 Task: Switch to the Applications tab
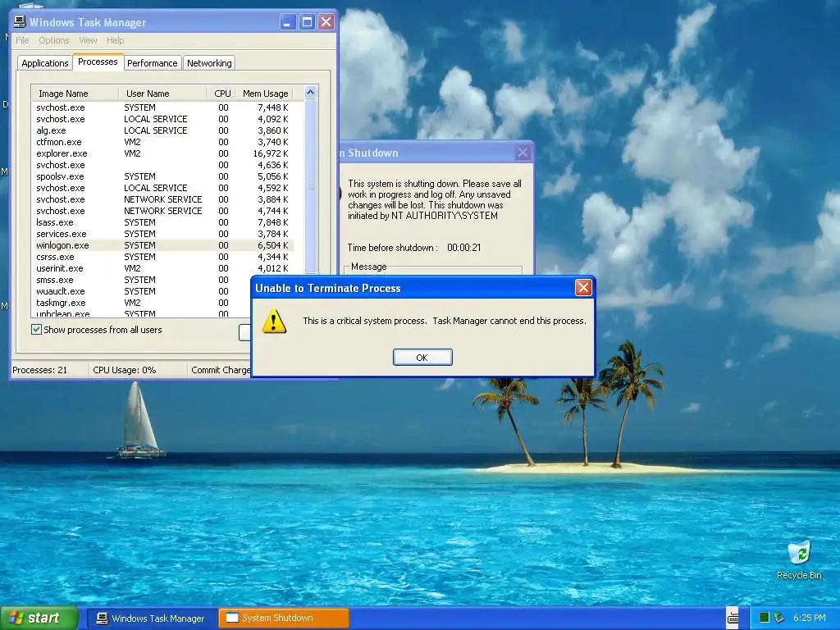[45, 63]
